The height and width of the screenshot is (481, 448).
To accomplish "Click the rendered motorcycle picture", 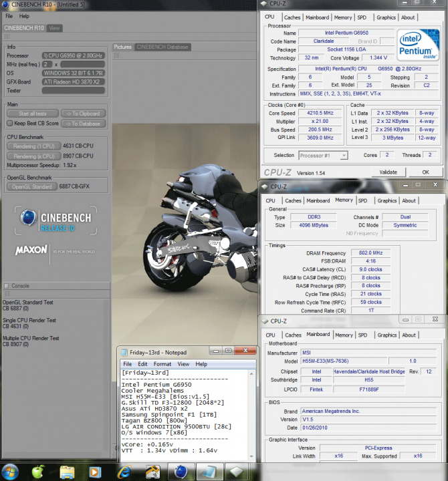I will coord(185,234).
